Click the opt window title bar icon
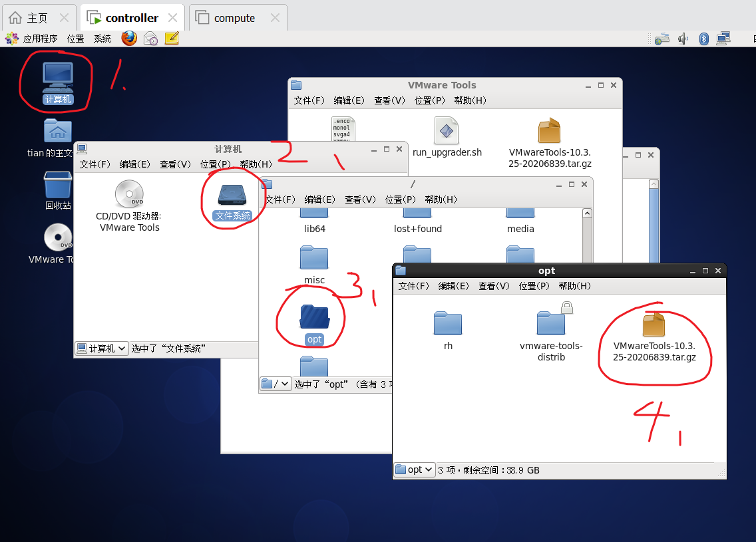This screenshot has width=756, height=542. coord(401,271)
